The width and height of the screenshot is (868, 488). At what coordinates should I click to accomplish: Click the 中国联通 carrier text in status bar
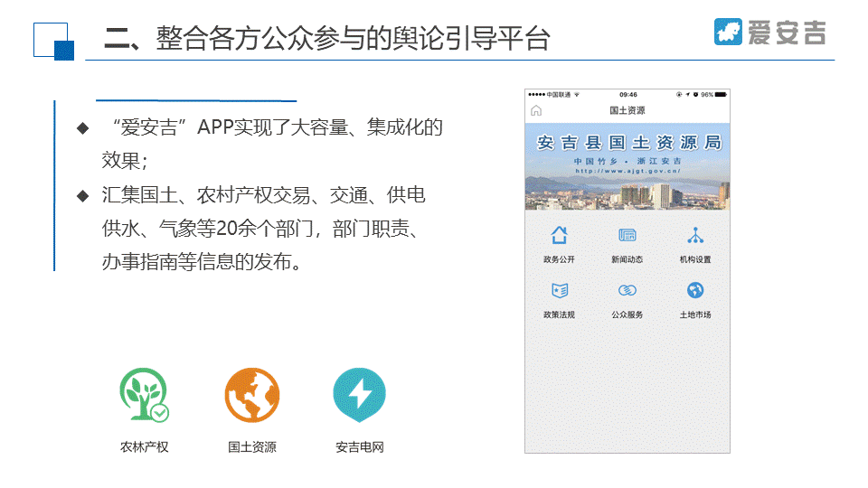pyautogui.click(x=559, y=95)
